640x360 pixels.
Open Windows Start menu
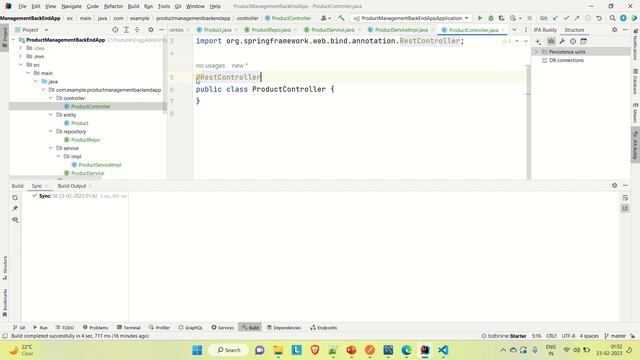click(x=197, y=350)
